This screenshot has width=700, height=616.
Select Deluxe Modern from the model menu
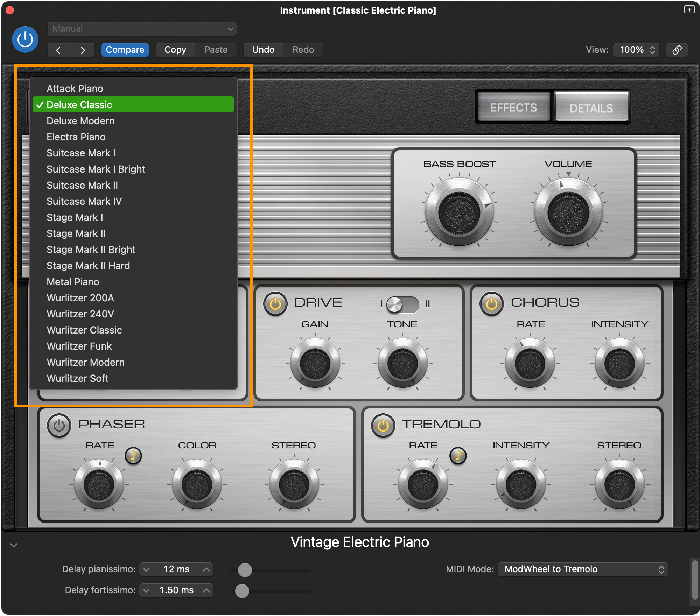click(133, 121)
